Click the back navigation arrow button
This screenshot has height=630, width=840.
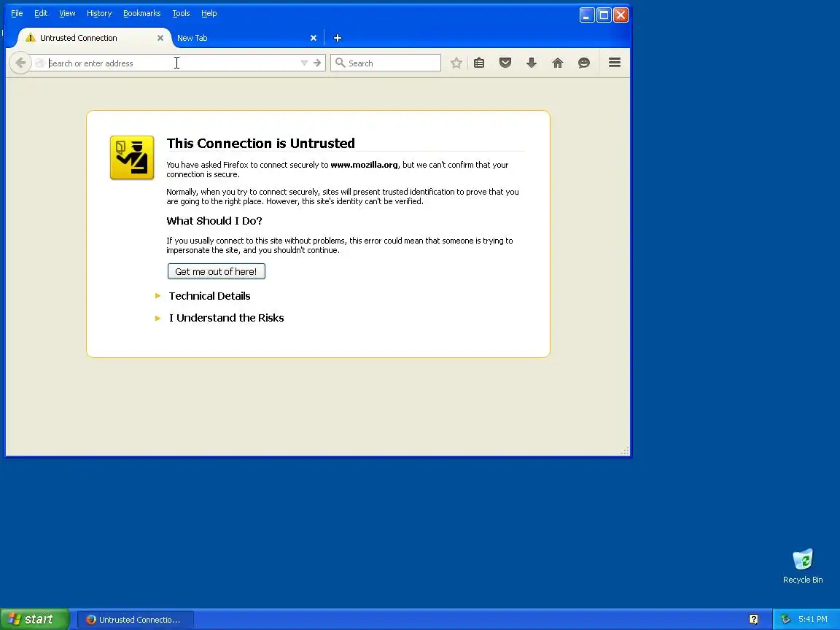click(x=20, y=63)
